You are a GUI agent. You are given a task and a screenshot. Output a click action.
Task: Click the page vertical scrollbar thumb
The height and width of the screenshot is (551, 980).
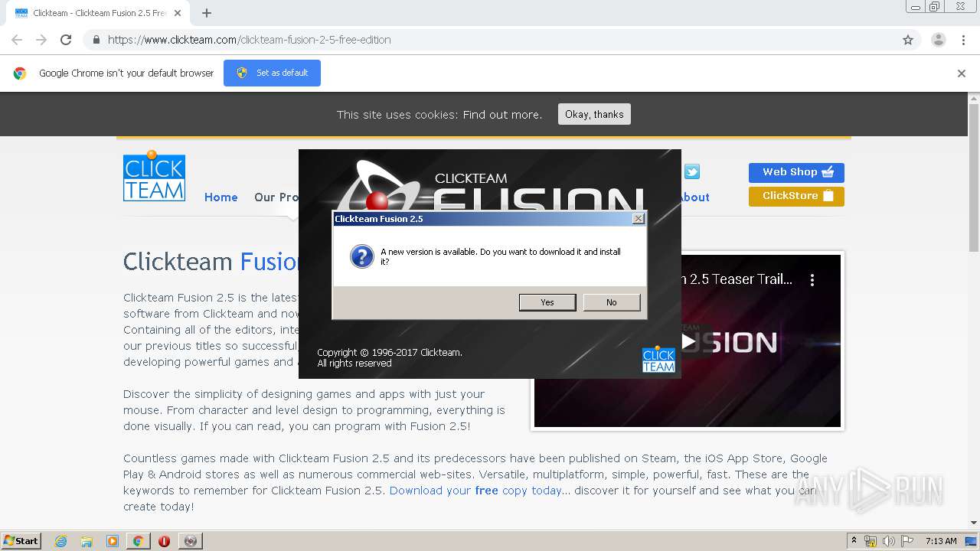click(973, 178)
